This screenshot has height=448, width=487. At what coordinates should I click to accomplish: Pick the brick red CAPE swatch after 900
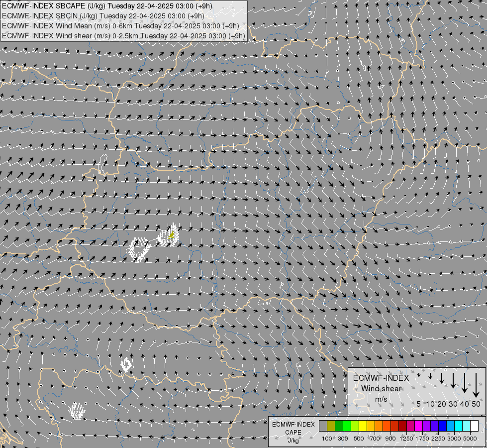[395, 426]
